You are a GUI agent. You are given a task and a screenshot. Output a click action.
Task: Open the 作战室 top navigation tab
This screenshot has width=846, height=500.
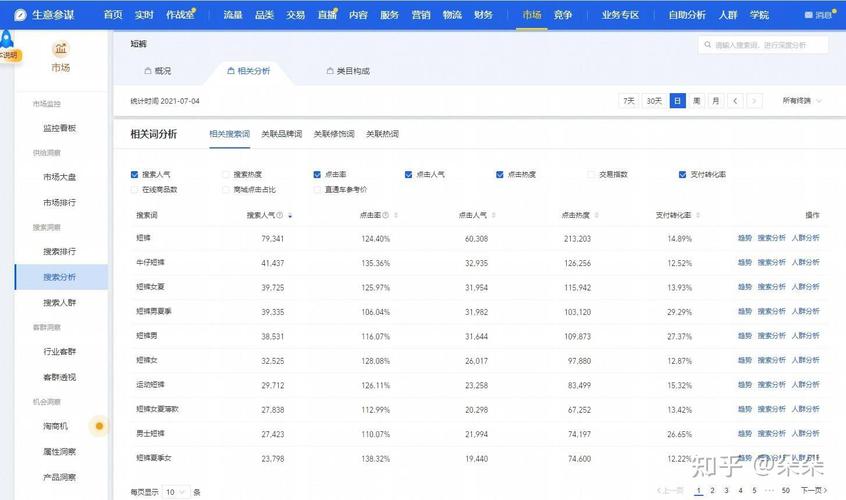tap(180, 15)
